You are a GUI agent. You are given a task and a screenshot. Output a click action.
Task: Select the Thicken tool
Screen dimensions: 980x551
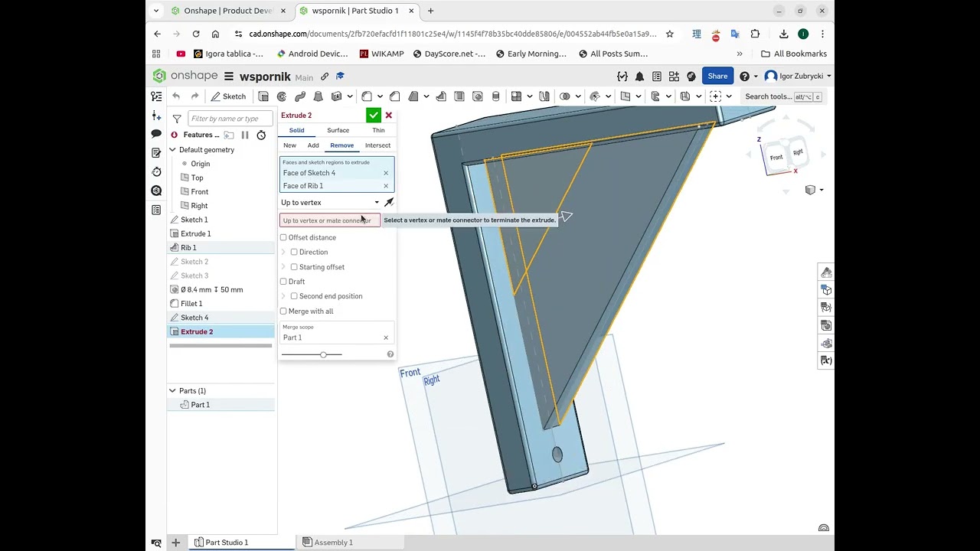[x=336, y=96]
